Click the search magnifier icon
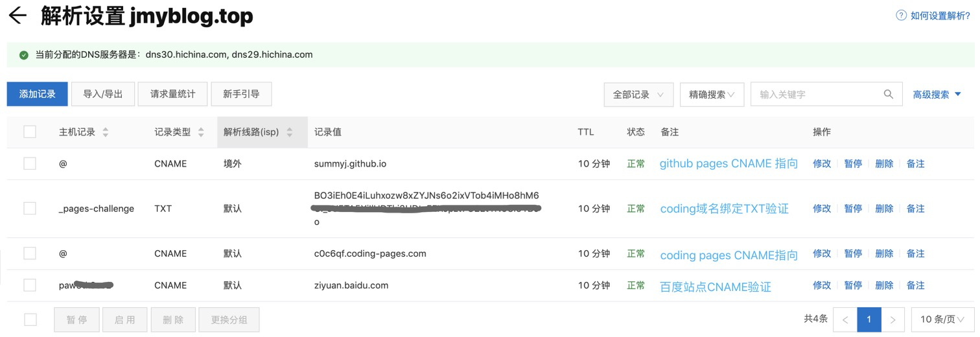This screenshot has width=980, height=337. (889, 94)
